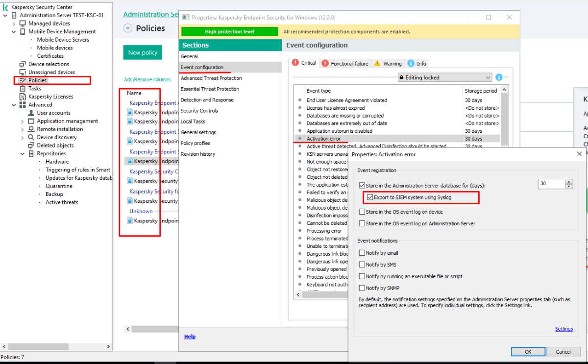The image size is (588, 364).
Task: Open Device selections icon in tree
Action: pyautogui.click(x=23, y=64)
